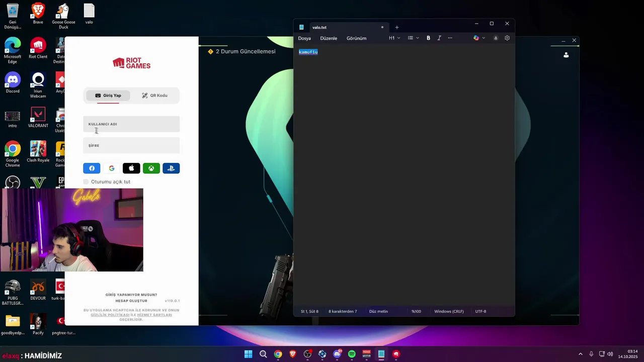Screen dimensions: 644x362
Task: Open Iriun Webcam desktop shortcut
Action: 38,85
